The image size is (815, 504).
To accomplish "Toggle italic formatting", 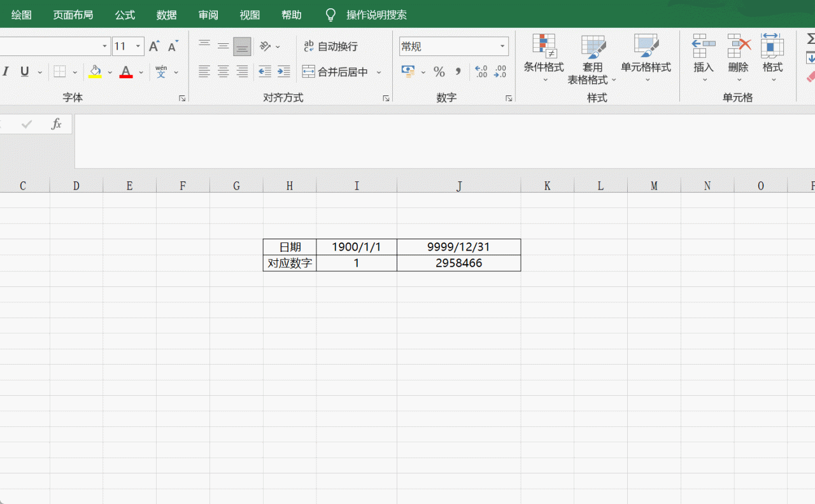I will pyautogui.click(x=6, y=72).
